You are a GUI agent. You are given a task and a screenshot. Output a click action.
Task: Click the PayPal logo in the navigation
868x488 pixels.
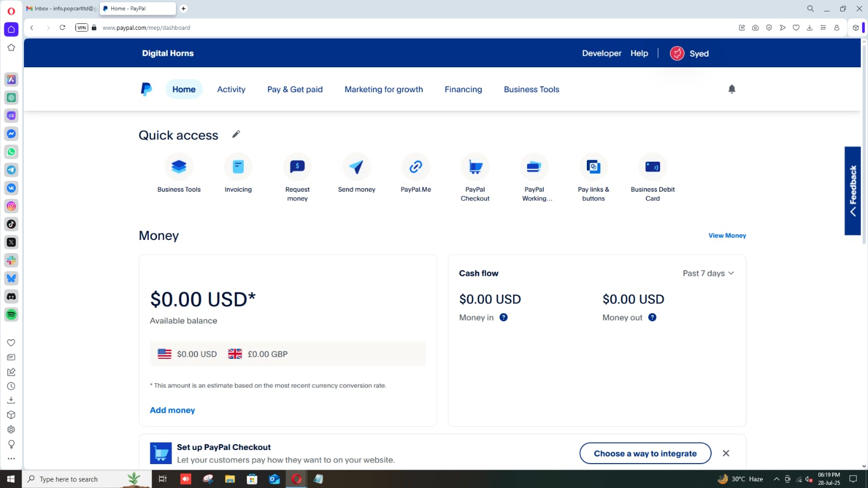pos(146,89)
